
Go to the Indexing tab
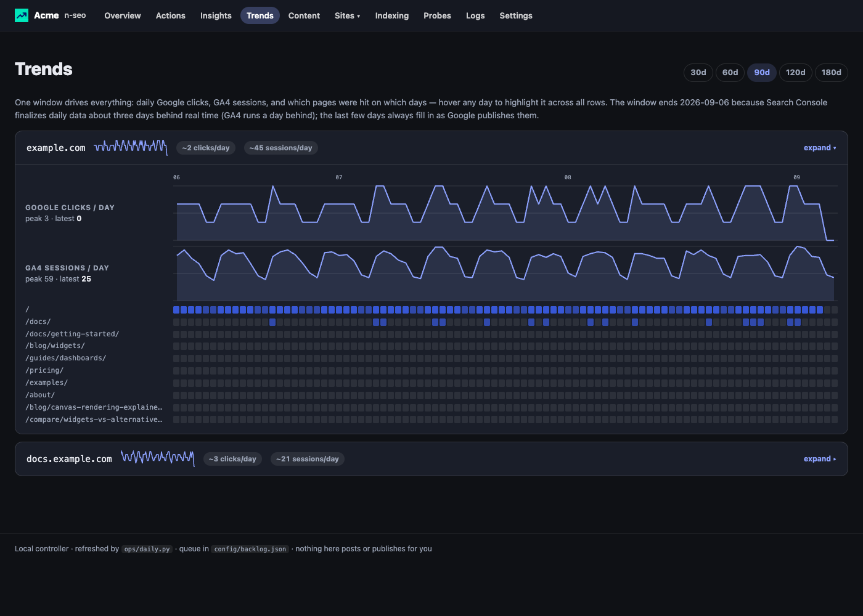[392, 15]
